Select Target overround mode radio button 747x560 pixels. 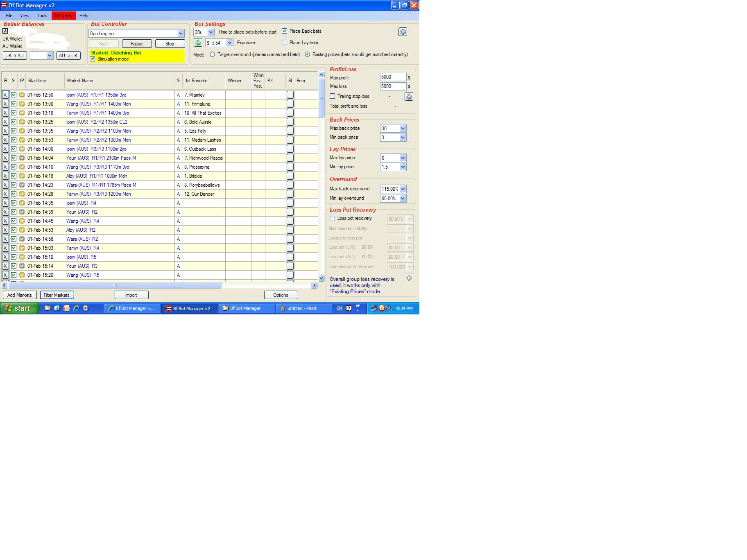[212, 54]
